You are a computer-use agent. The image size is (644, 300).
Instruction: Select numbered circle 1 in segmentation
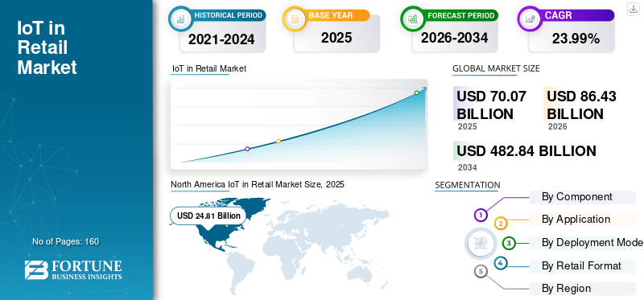click(481, 215)
